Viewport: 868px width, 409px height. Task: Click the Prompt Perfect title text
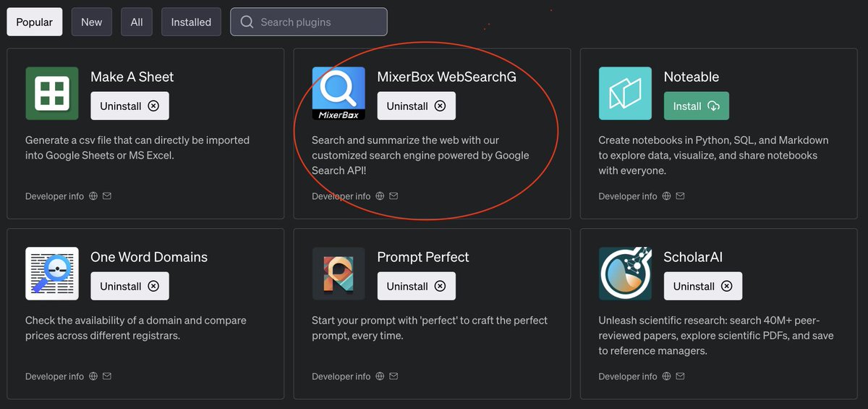coord(423,257)
